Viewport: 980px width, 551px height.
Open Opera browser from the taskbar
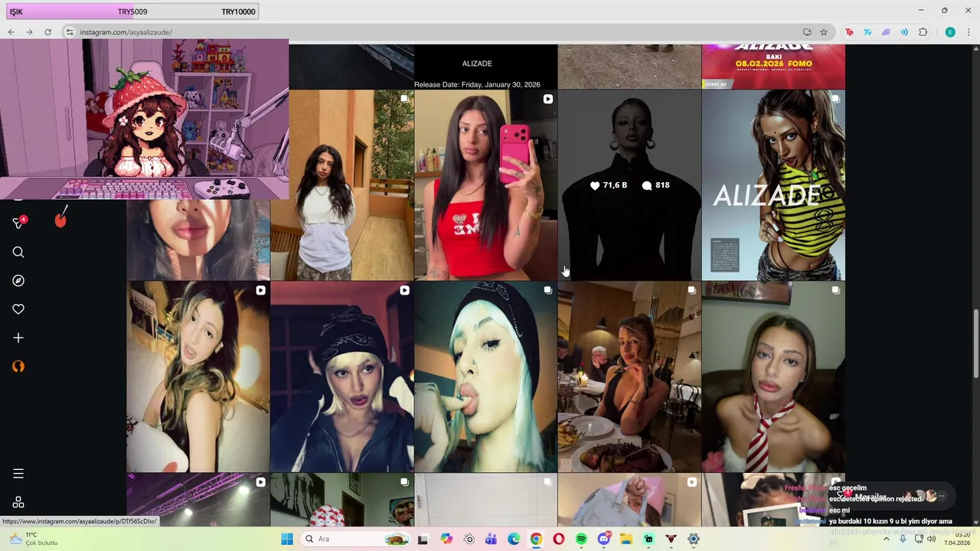tap(559, 539)
